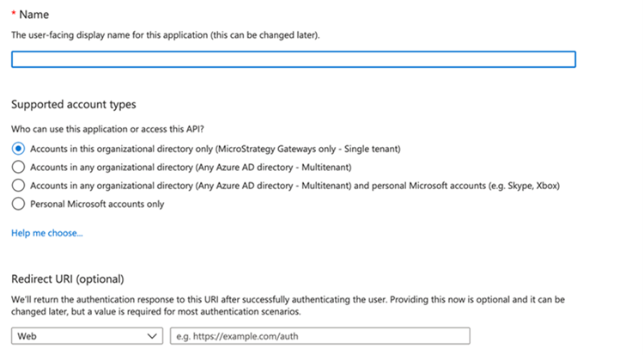Click the chevron arrow on Web dropdown
644x355 pixels.
pyautogui.click(x=153, y=336)
